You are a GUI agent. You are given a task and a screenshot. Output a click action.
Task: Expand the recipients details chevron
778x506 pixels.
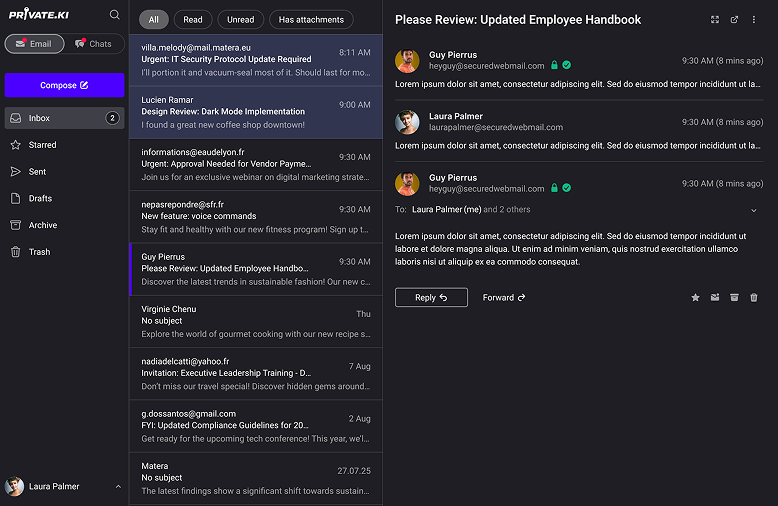753,210
